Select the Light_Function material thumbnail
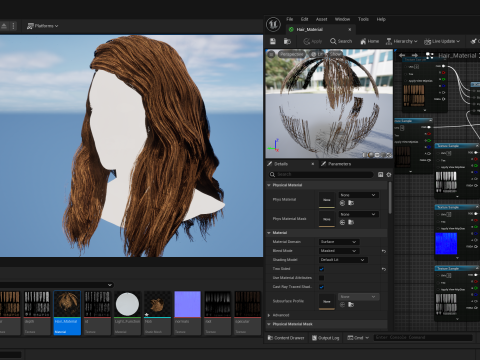Image resolution: width=480 pixels, height=360 pixels. click(x=127, y=313)
